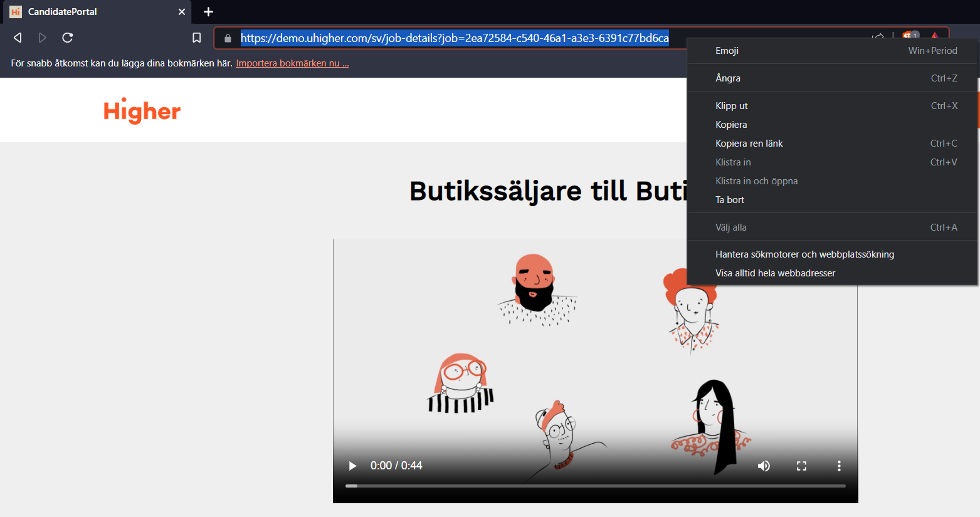Click the video progress bar
This screenshot has height=517, width=980.
595,486
